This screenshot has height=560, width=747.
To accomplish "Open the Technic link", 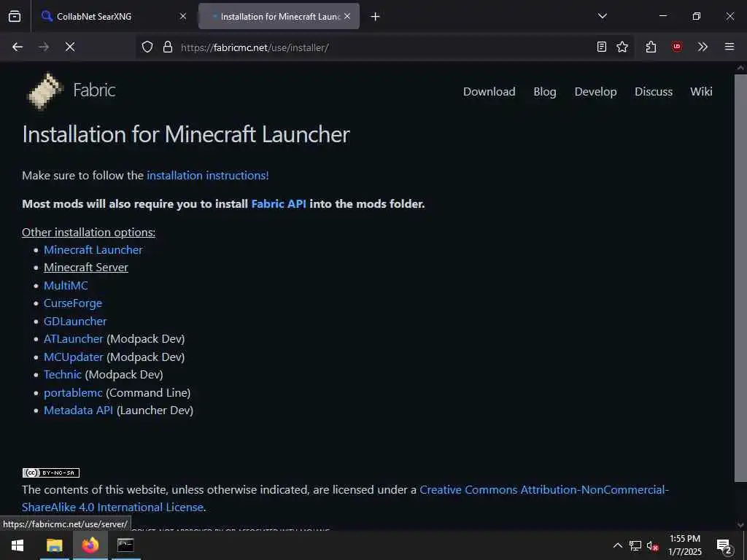I will click(63, 374).
